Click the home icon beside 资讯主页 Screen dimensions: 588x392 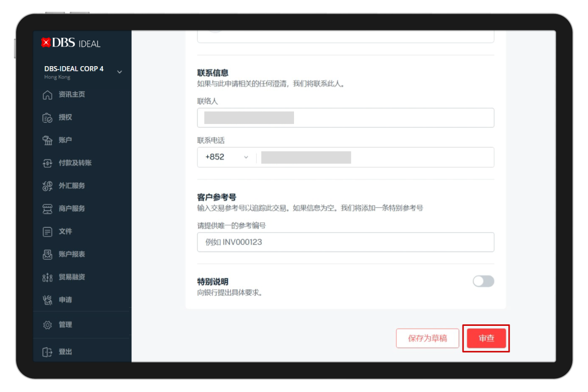48,95
